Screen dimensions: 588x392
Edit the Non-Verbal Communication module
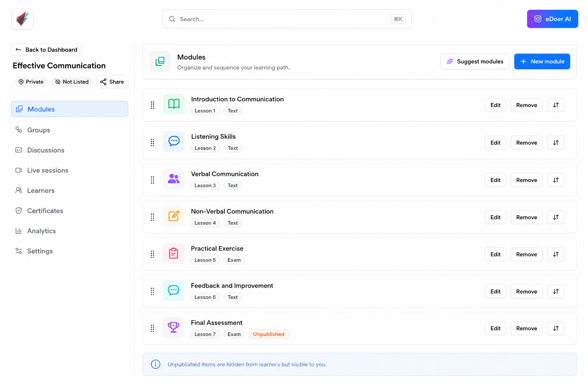click(495, 217)
